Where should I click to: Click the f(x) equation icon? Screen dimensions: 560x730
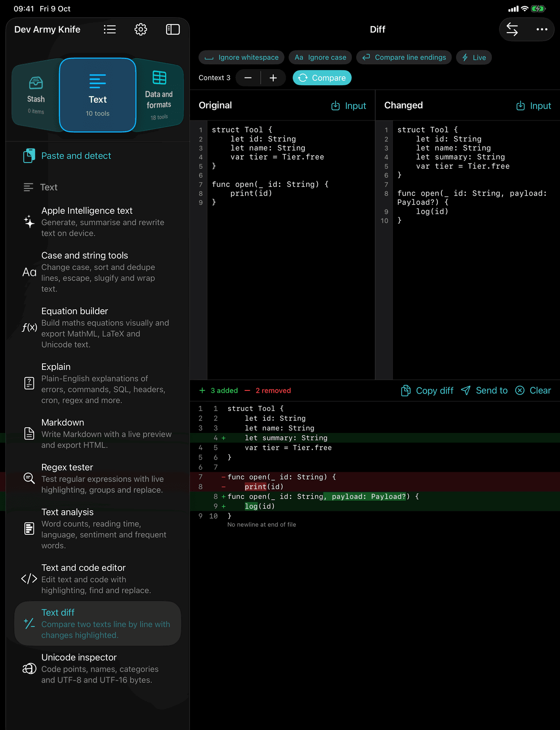coord(29,327)
